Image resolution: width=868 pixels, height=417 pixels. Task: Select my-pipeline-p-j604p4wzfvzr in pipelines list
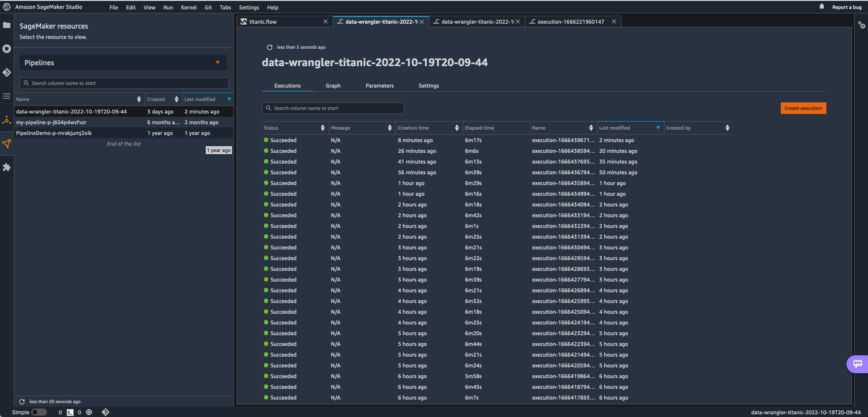pyautogui.click(x=51, y=122)
